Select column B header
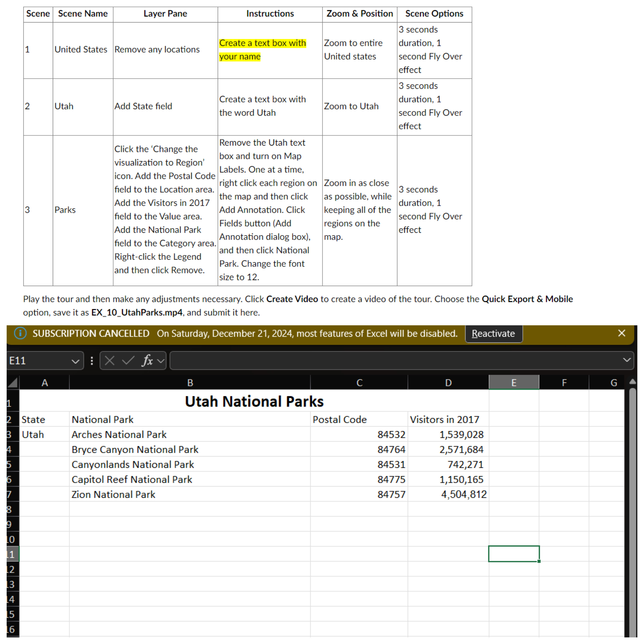The width and height of the screenshot is (644, 644). pos(190,383)
